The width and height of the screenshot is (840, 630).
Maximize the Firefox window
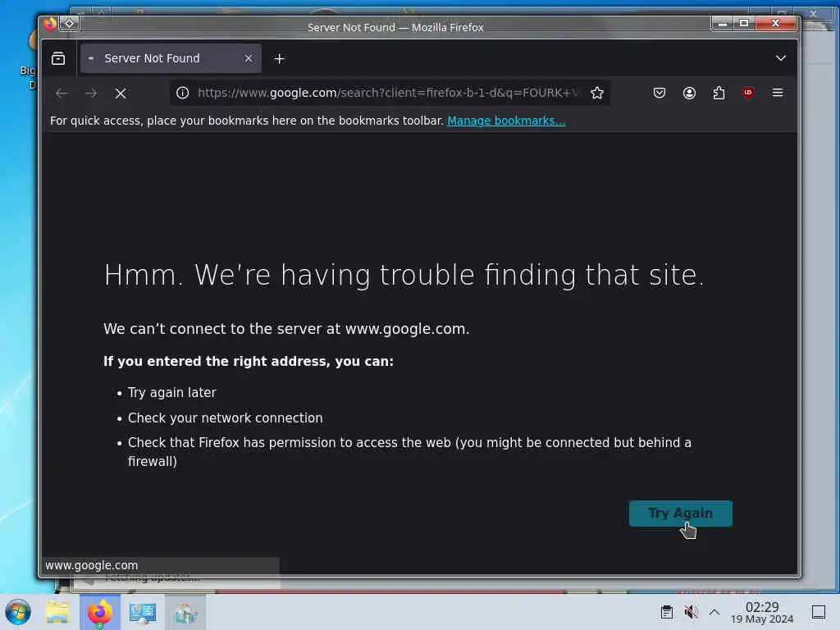pyautogui.click(x=743, y=23)
